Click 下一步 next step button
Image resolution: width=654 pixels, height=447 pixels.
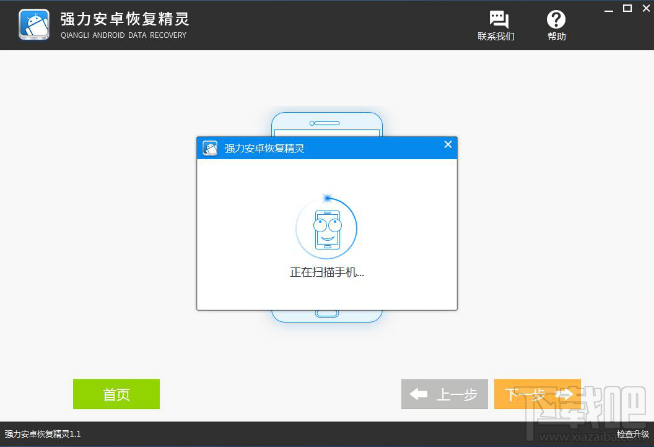(537, 394)
